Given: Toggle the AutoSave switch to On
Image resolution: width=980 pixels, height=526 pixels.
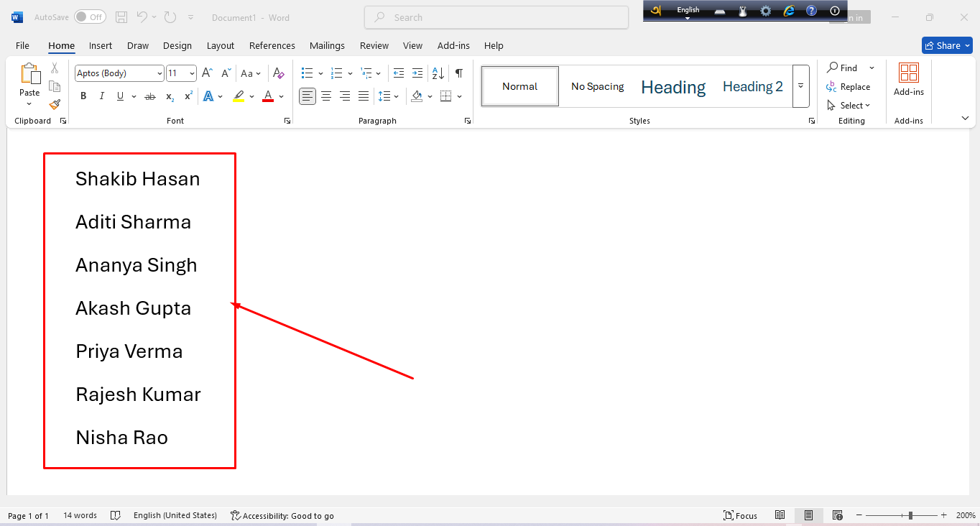Looking at the screenshot, I should (90, 16).
